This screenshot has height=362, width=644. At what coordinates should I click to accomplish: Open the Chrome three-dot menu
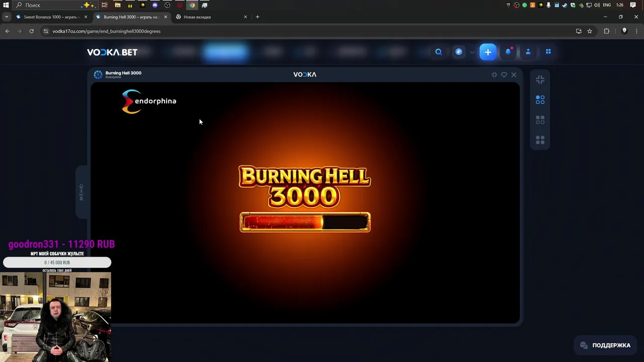[636, 31]
